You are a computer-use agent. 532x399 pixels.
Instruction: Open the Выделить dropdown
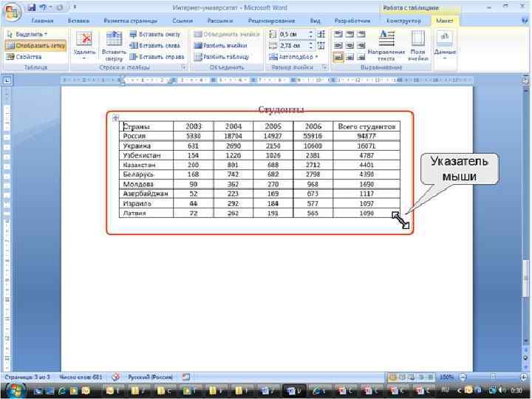[27, 34]
